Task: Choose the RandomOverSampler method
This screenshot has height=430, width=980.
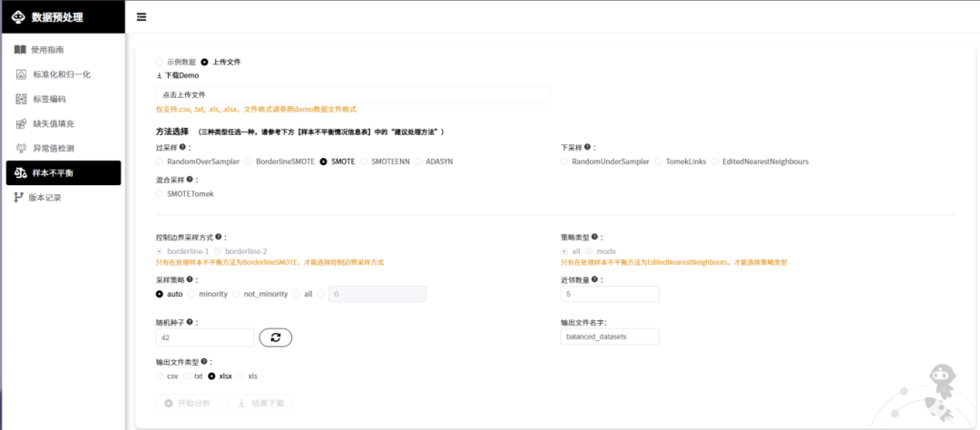Action: (x=160, y=161)
